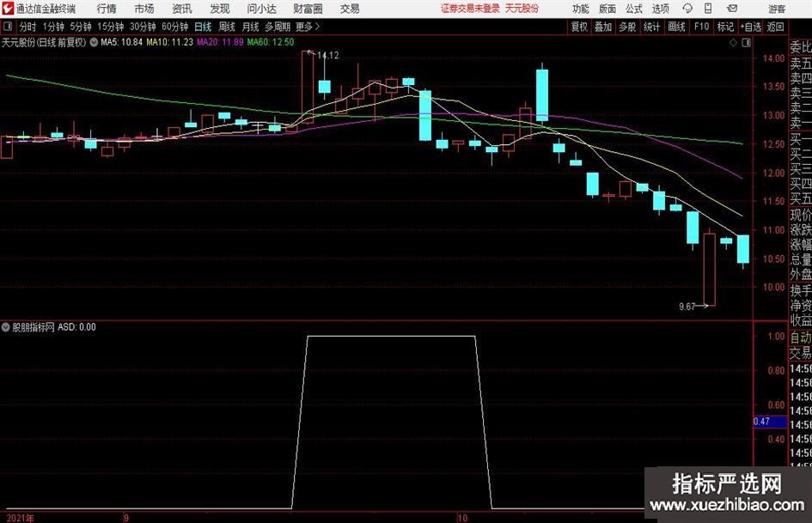Open the mail envelope icon
The image size is (812, 523).
tap(732, 9)
